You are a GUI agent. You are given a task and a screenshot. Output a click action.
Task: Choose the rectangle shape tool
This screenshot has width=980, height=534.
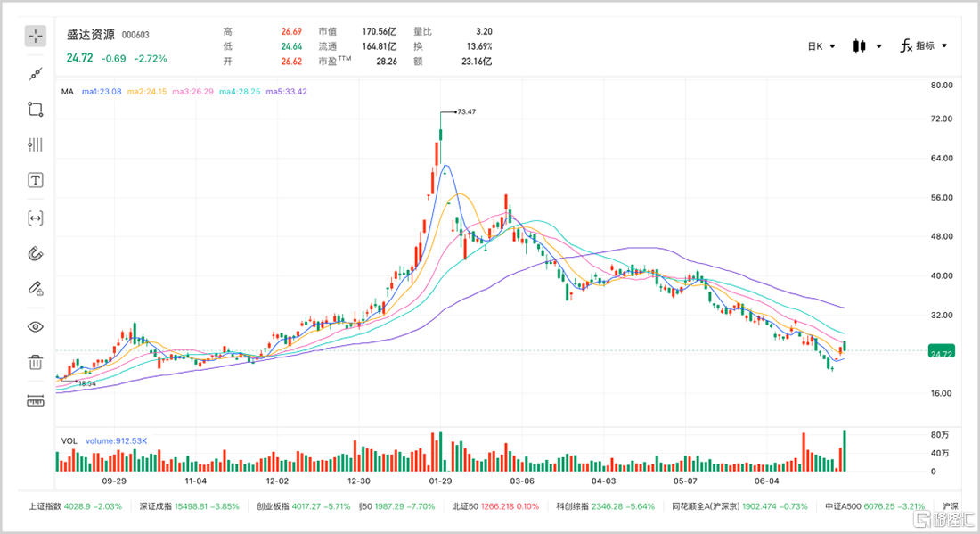point(36,110)
